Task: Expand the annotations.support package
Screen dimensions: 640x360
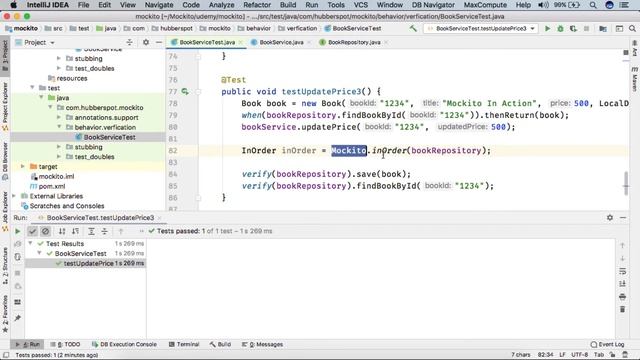Action: [x=59, y=117]
